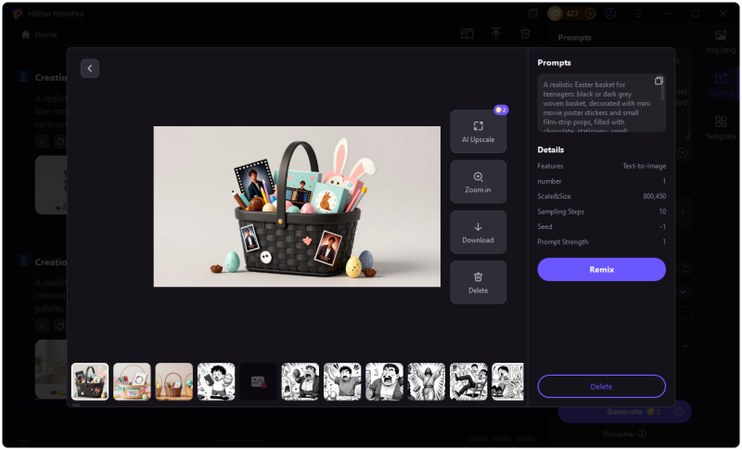Delete the image via the trash icon
This screenshot has height=450, width=742.
pyautogui.click(x=478, y=282)
